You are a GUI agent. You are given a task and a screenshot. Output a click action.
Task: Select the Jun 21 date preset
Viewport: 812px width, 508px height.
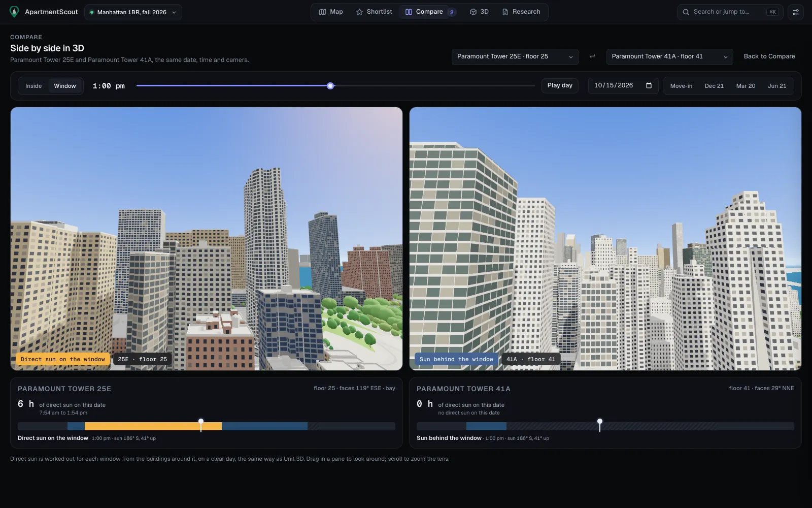coord(777,86)
